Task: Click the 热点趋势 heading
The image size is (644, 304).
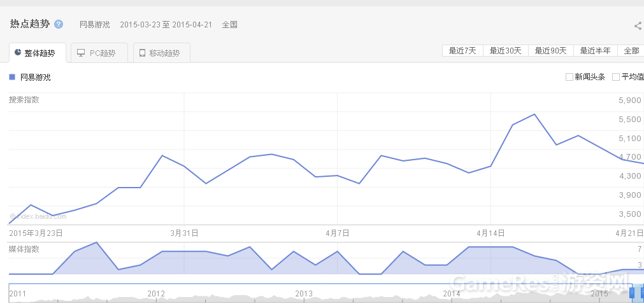Action: point(29,24)
